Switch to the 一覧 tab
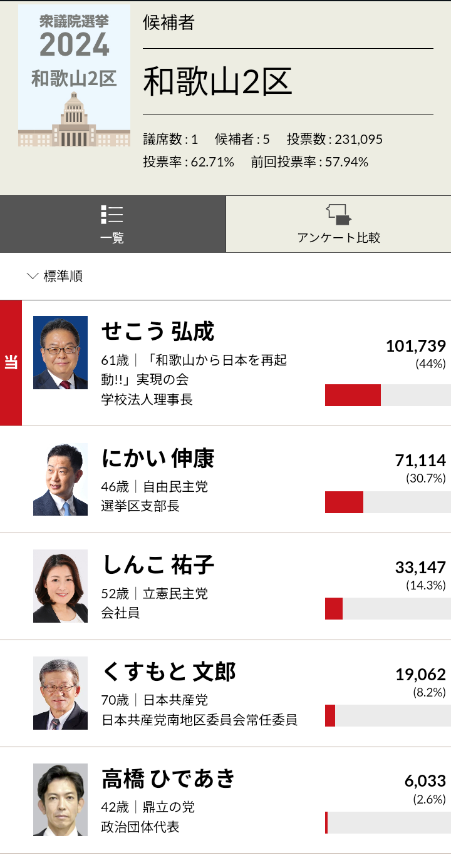Image resolution: width=451 pixels, height=868 pixels. (113, 224)
